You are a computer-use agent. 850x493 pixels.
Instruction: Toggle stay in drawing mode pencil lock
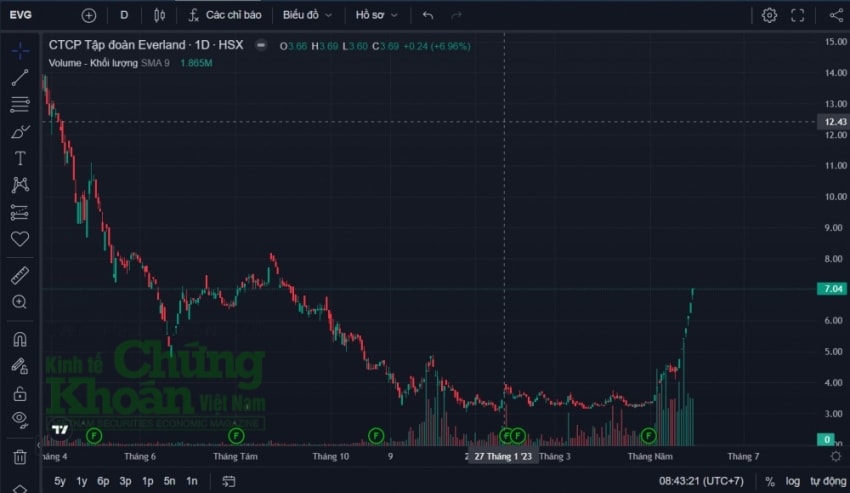tap(20, 366)
